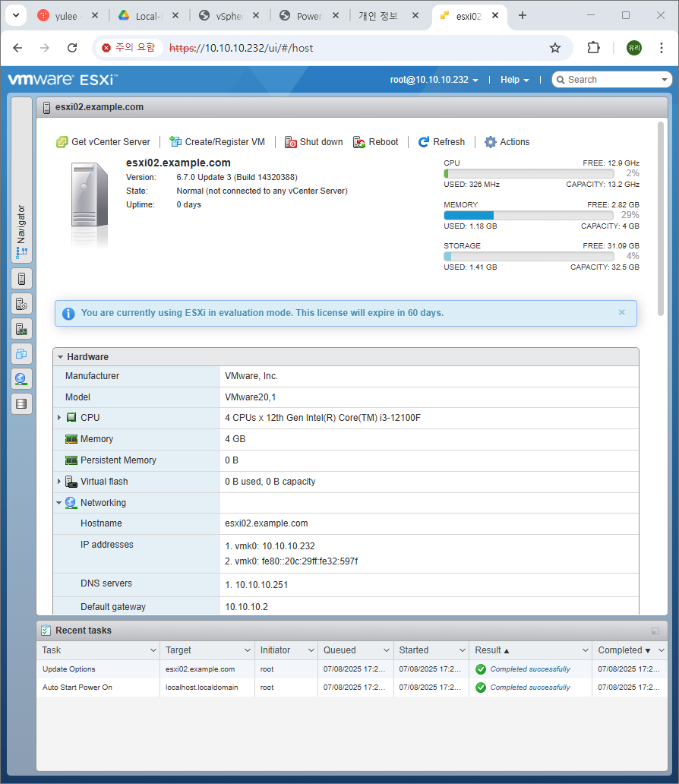The height and width of the screenshot is (784, 679).
Task: Click the CPU usage progress bar
Action: point(529,173)
